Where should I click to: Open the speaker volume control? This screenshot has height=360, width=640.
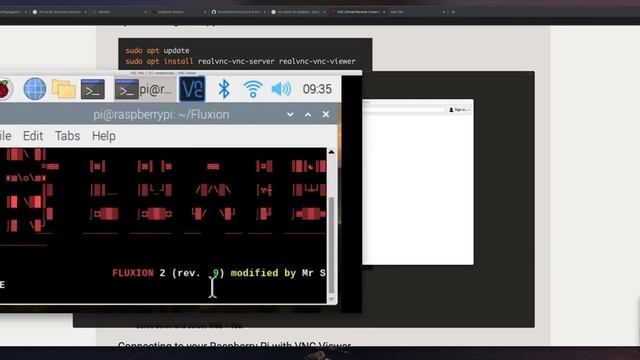pyautogui.click(x=281, y=89)
